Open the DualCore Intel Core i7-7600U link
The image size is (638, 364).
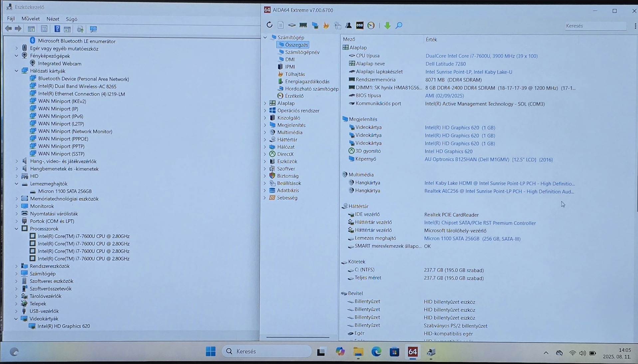tap(482, 56)
